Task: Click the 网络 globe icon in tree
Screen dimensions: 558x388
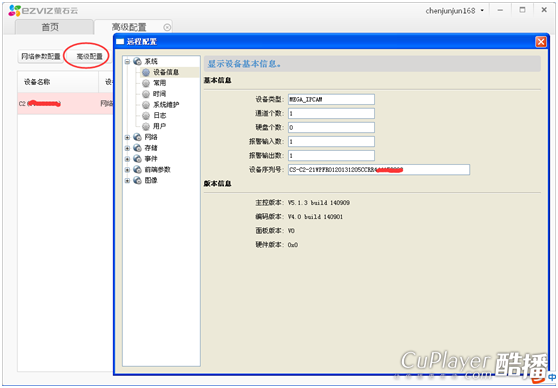Action: pyautogui.click(x=137, y=137)
